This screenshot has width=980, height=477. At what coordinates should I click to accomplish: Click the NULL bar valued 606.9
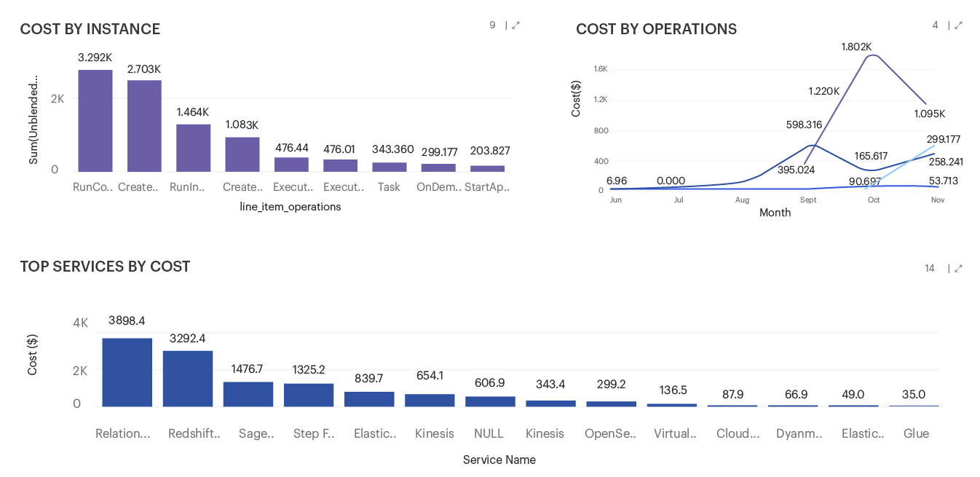tap(490, 401)
